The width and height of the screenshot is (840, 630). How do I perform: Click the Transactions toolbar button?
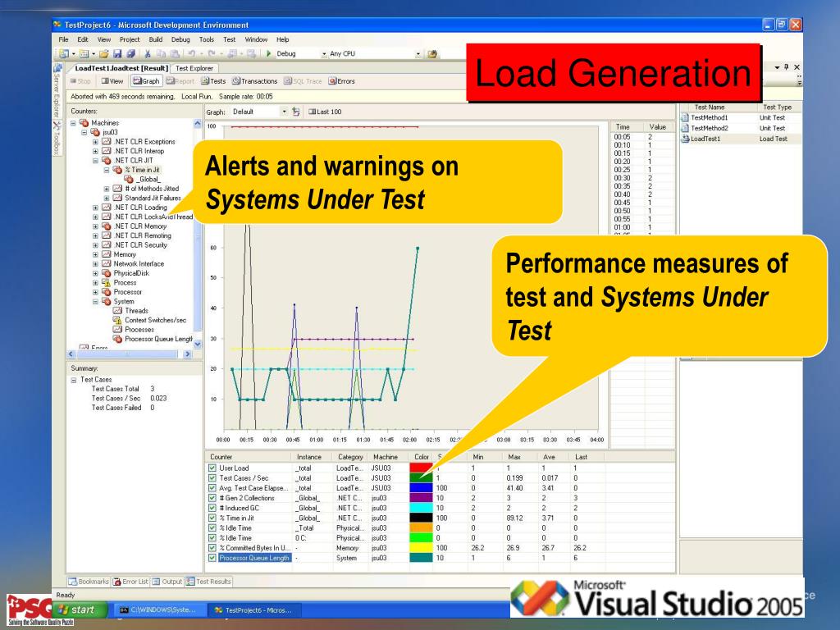(x=254, y=81)
